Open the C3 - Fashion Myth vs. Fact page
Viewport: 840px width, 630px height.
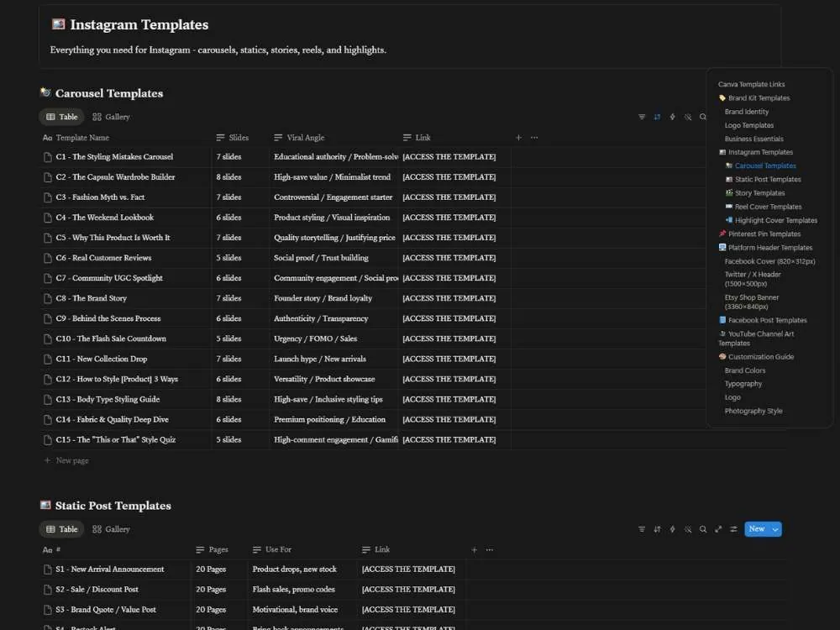pyautogui.click(x=100, y=197)
